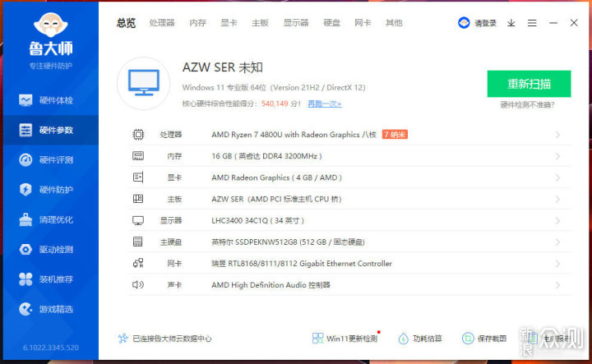Viewport: 592px width, 364px height.
Task: Expand the 主硬盘 row chevron
Action: [557, 242]
